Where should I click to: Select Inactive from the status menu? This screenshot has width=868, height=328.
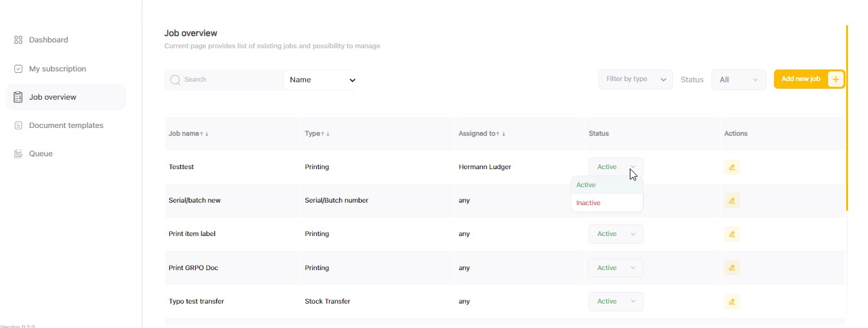(589, 203)
